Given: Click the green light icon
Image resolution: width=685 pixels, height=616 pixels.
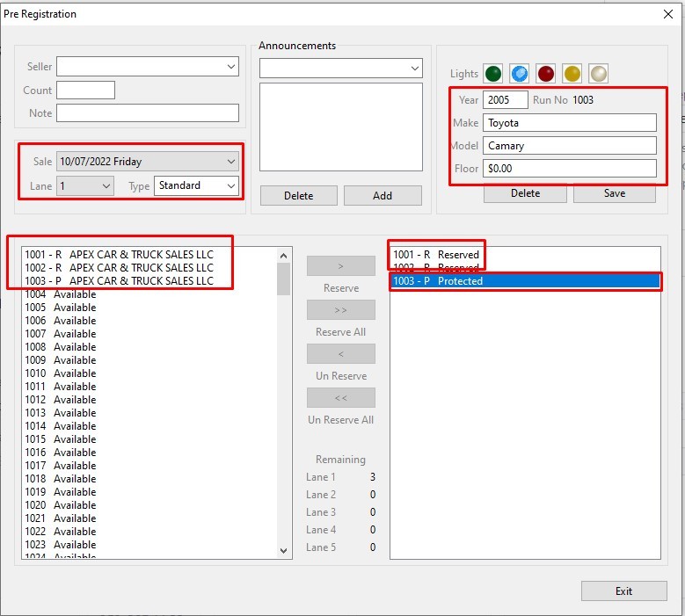Looking at the screenshot, I should pyautogui.click(x=493, y=74).
